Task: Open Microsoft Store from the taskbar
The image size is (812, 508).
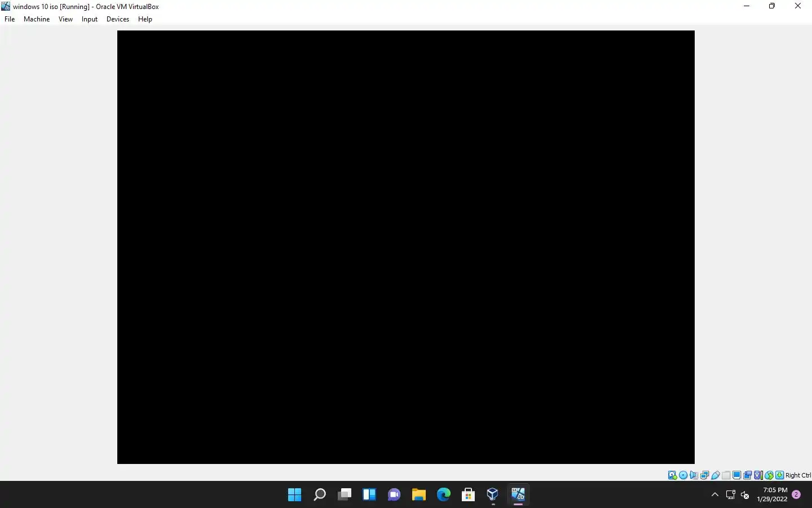Action: point(468,495)
